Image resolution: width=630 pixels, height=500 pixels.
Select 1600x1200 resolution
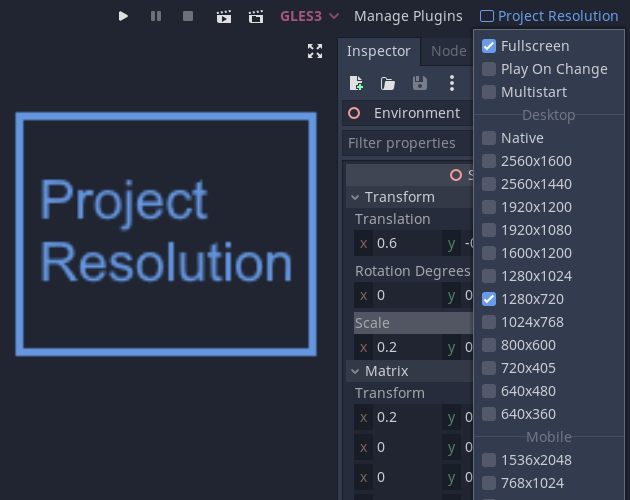(x=489, y=253)
